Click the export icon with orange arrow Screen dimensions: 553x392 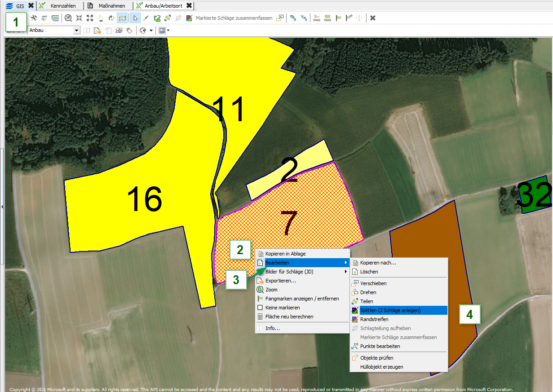97,31
